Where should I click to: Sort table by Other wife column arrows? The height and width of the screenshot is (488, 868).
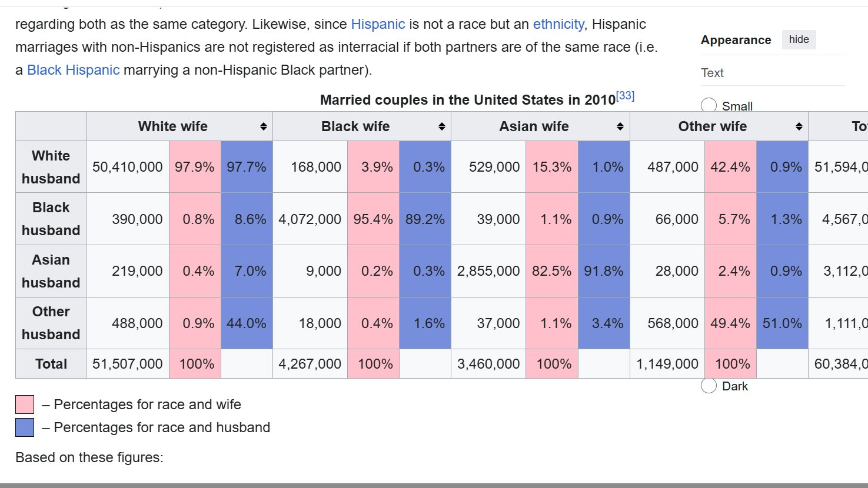pyautogui.click(x=799, y=126)
